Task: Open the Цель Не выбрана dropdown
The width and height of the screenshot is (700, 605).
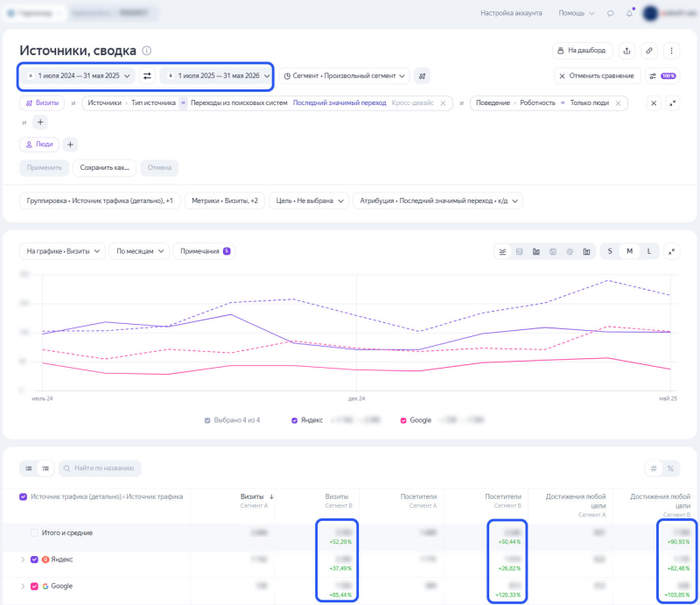Action: click(x=309, y=201)
